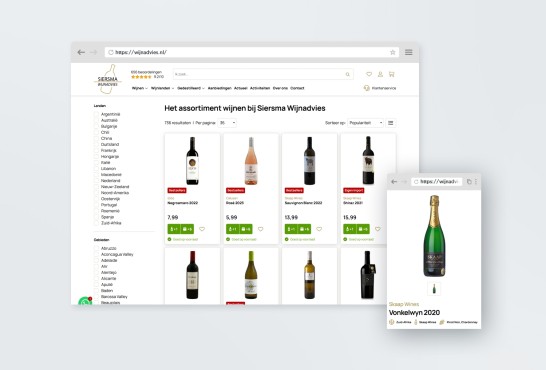Screen dimensions: 546x370
Task: Open Over ons menu item
Action: [x=280, y=88]
